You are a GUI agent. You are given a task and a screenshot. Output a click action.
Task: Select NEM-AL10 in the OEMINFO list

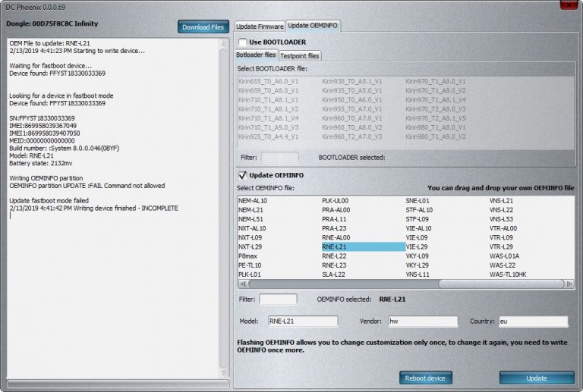[x=253, y=201]
